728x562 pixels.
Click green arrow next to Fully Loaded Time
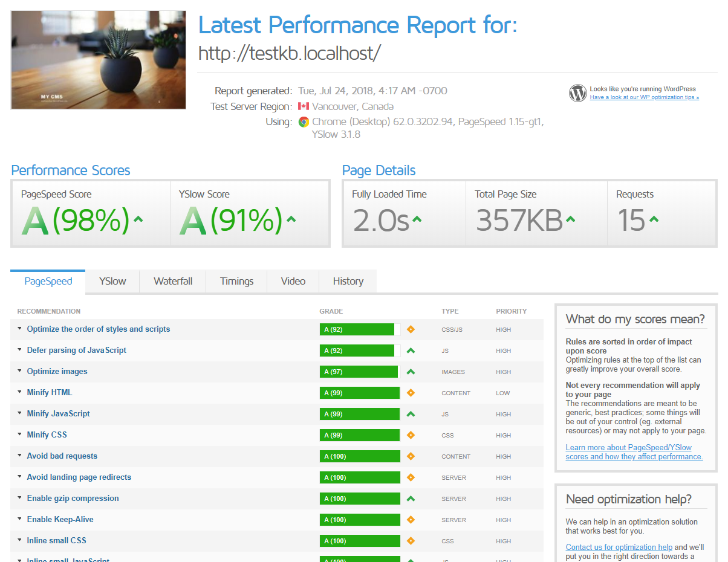click(x=417, y=220)
